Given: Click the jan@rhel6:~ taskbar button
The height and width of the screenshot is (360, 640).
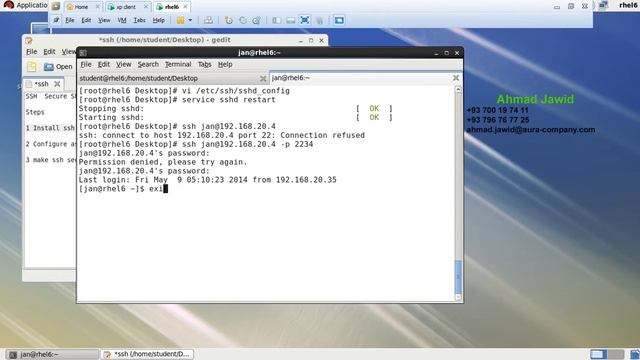Looking at the screenshot, I should (x=52, y=354).
